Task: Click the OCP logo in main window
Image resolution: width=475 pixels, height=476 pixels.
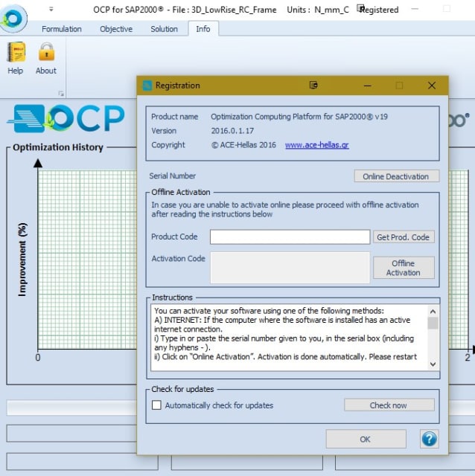Action: point(66,118)
